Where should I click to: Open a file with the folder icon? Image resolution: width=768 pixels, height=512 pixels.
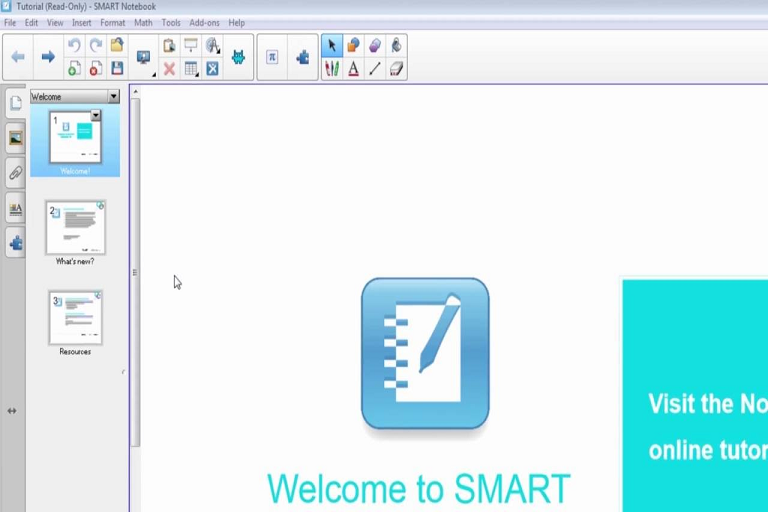117,45
